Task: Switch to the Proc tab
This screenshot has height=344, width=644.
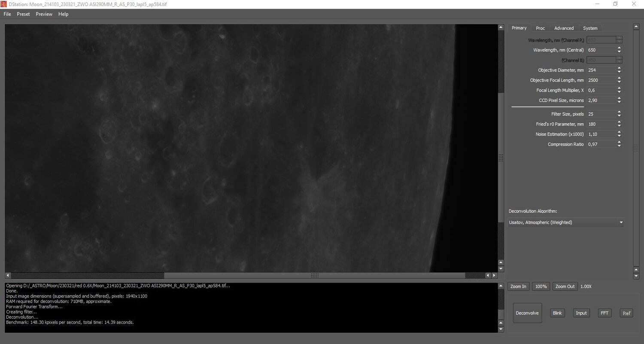Action: click(541, 28)
